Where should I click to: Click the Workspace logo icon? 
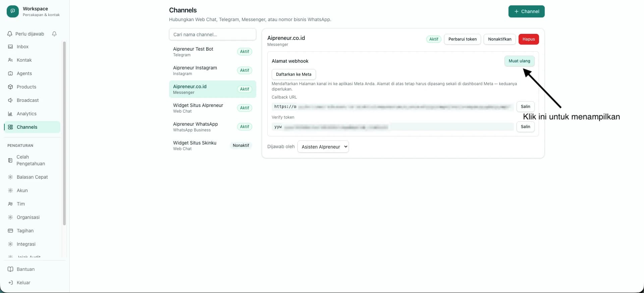click(13, 11)
